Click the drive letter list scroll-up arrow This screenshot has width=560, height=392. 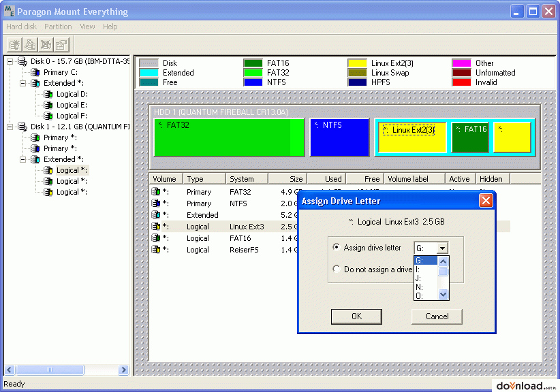click(x=443, y=261)
